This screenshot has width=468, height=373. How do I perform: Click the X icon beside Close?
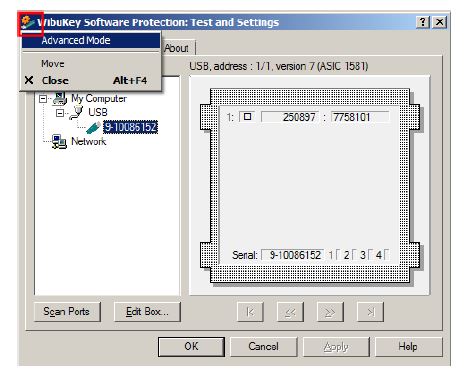coord(29,80)
